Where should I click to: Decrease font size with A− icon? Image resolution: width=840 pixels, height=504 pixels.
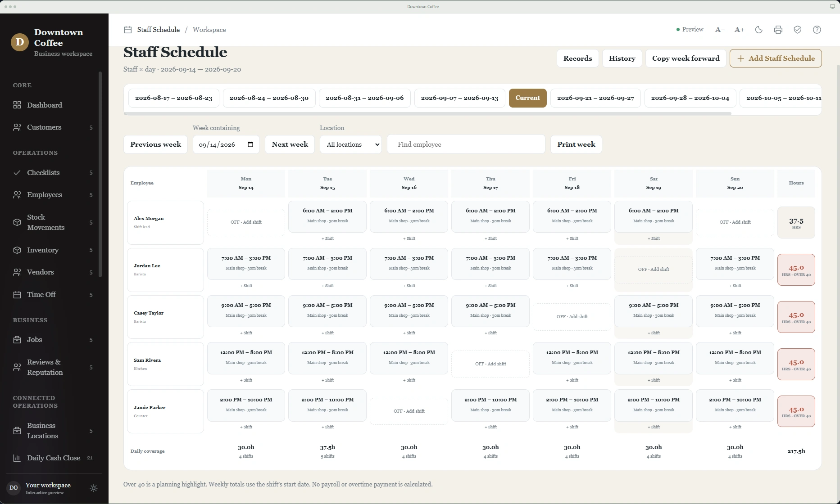click(x=720, y=30)
